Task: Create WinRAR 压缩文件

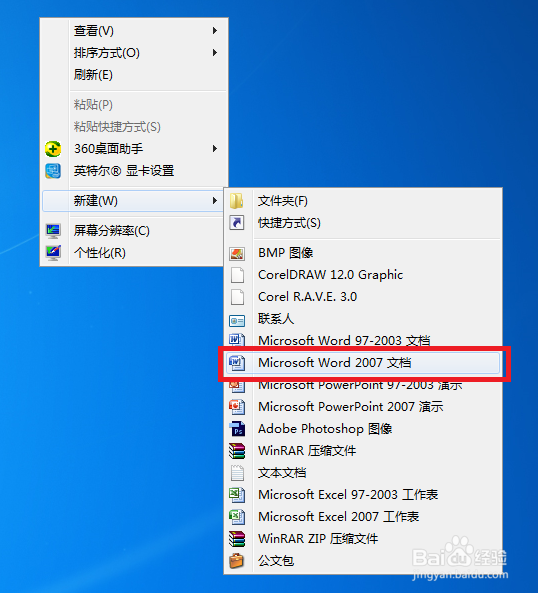Action: click(x=363, y=451)
